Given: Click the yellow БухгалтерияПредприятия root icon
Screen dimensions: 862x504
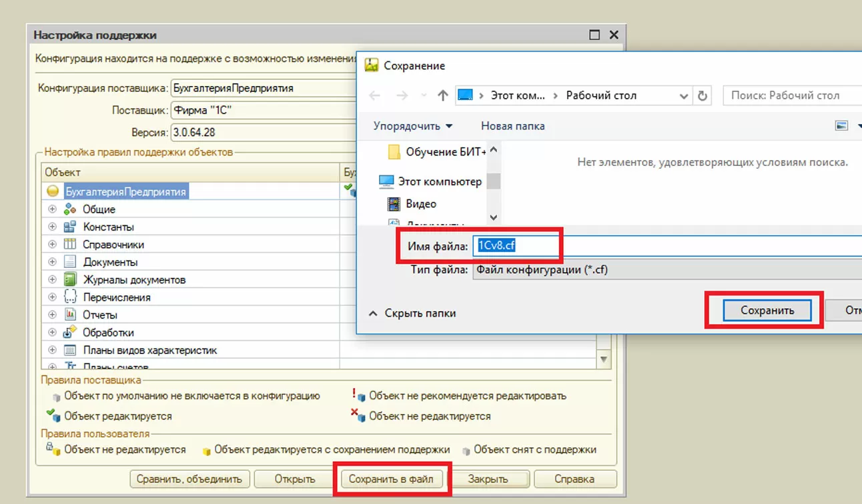Looking at the screenshot, I should [x=53, y=192].
